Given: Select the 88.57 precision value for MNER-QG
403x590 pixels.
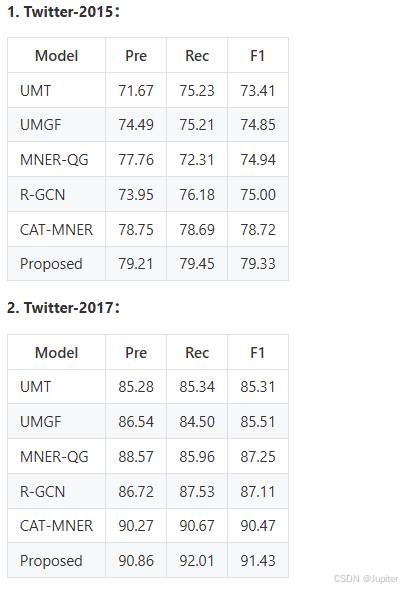Looking at the screenshot, I should coord(136,456).
